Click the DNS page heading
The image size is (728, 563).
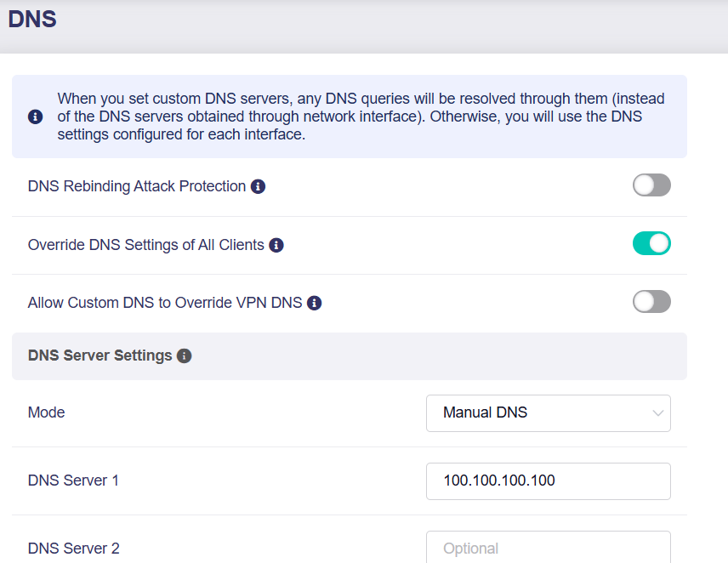tap(32, 20)
